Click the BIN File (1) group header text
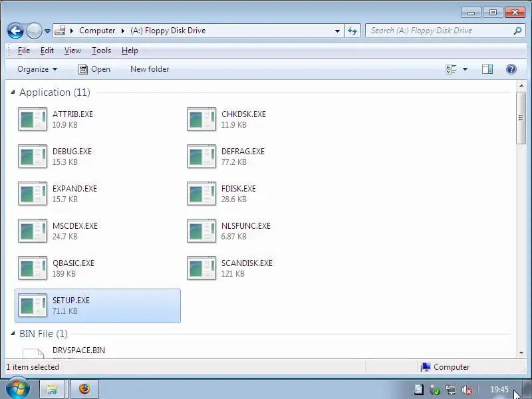Image resolution: width=532 pixels, height=399 pixels. [x=43, y=334]
